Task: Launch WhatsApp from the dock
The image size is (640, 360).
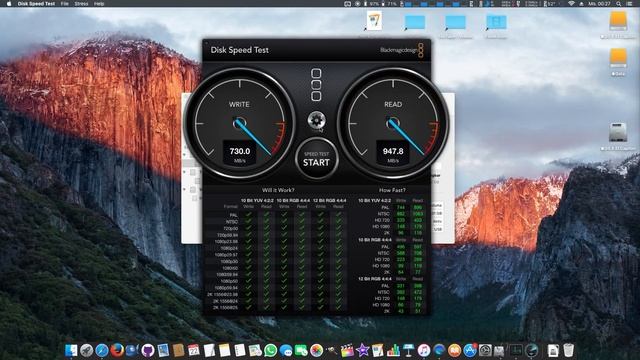Action: point(271,350)
